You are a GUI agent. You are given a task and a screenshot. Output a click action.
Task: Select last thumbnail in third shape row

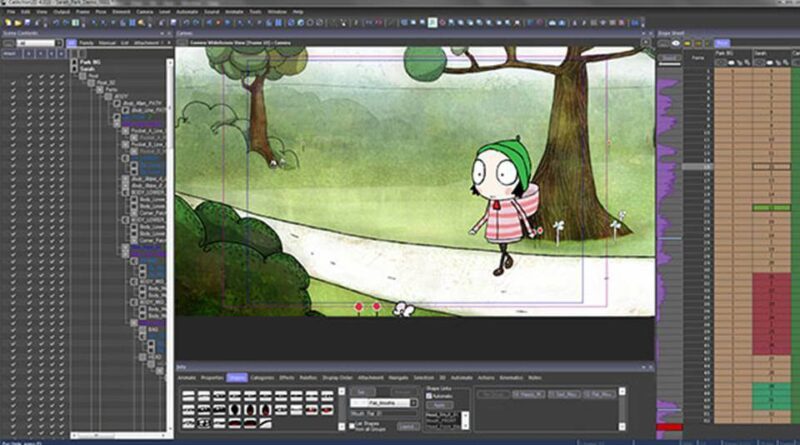click(265, 423)
